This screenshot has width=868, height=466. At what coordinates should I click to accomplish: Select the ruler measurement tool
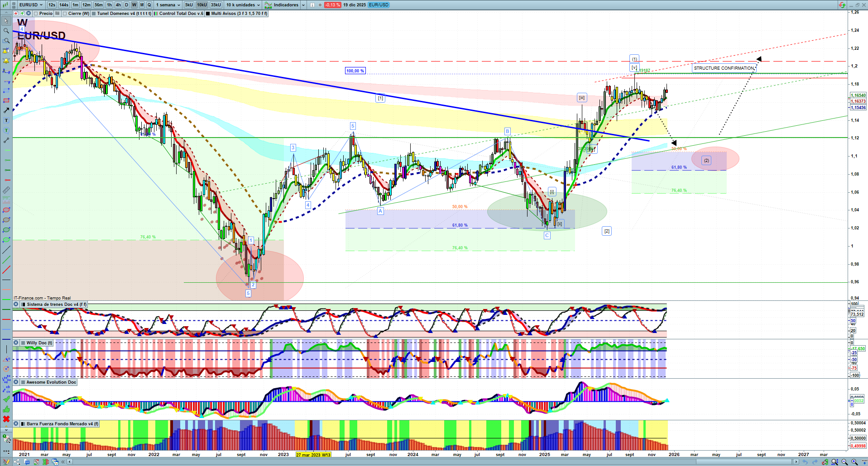6,190
